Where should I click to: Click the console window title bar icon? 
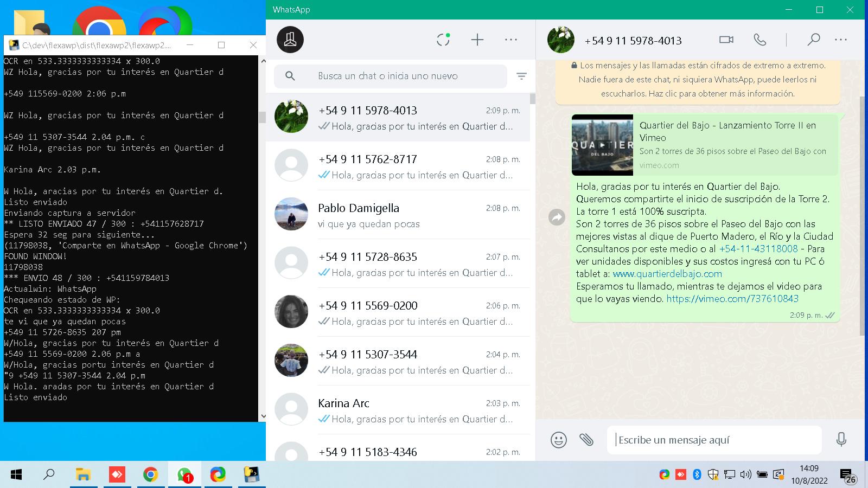pos(14,45)
